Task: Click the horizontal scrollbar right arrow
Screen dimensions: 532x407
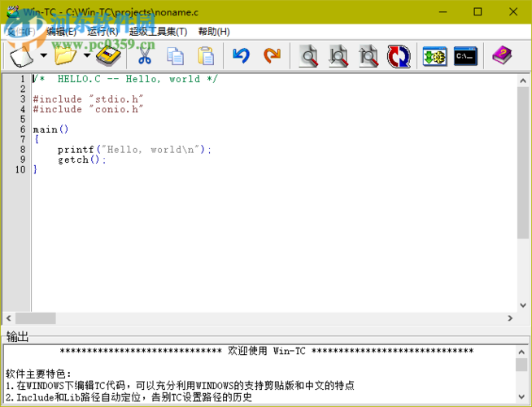Action: coord(510,318)
